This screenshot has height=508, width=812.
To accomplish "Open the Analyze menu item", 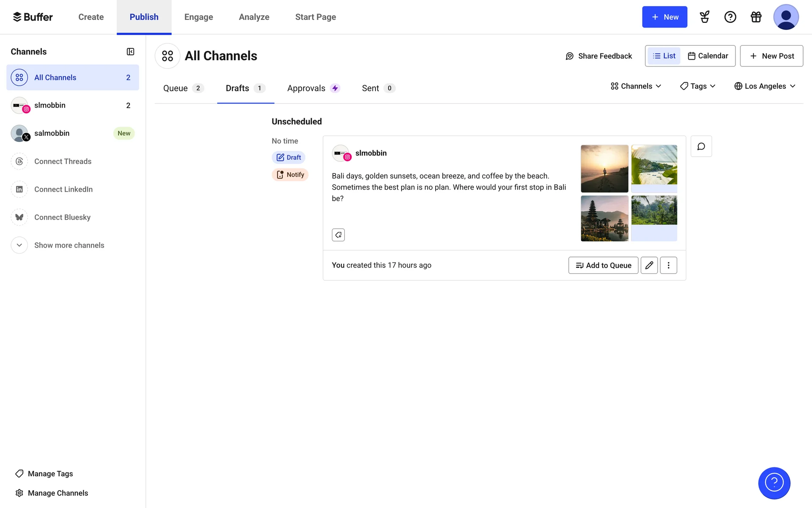I will [x=254, y=17].
